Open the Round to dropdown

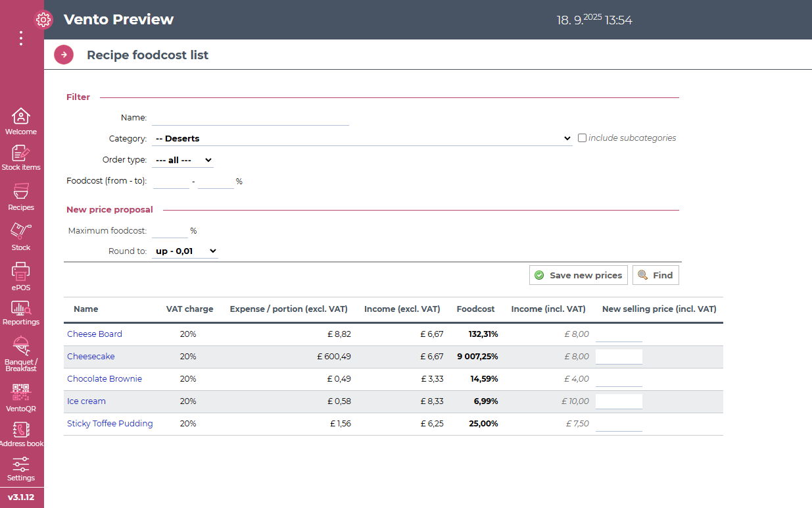pos(185,251)
